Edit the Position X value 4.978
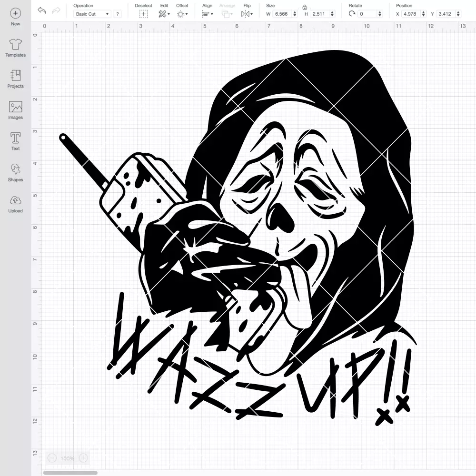476x476 pixels. (410, 14)
